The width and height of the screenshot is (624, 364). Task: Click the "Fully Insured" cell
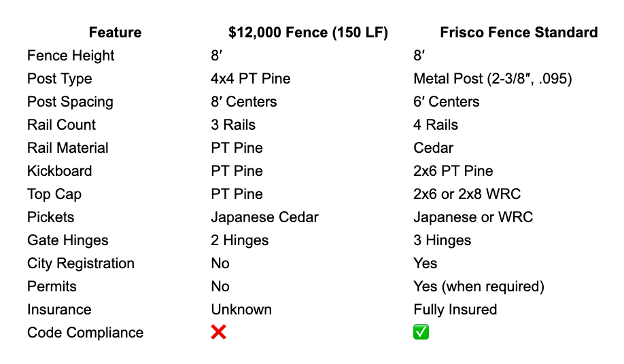point(455,310)
